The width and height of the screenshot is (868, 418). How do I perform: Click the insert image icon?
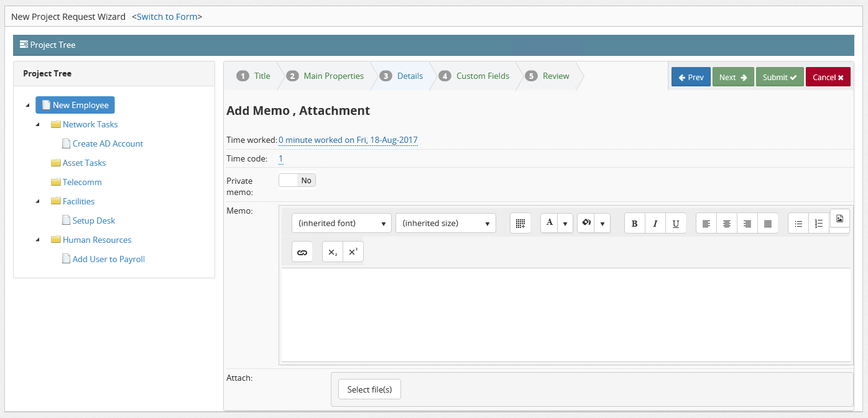click(x=839, y=219)
